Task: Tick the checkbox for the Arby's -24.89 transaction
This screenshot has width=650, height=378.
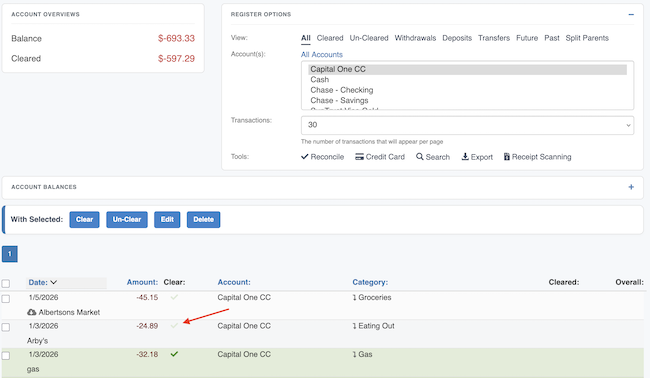Action: [x=6, y=327]
